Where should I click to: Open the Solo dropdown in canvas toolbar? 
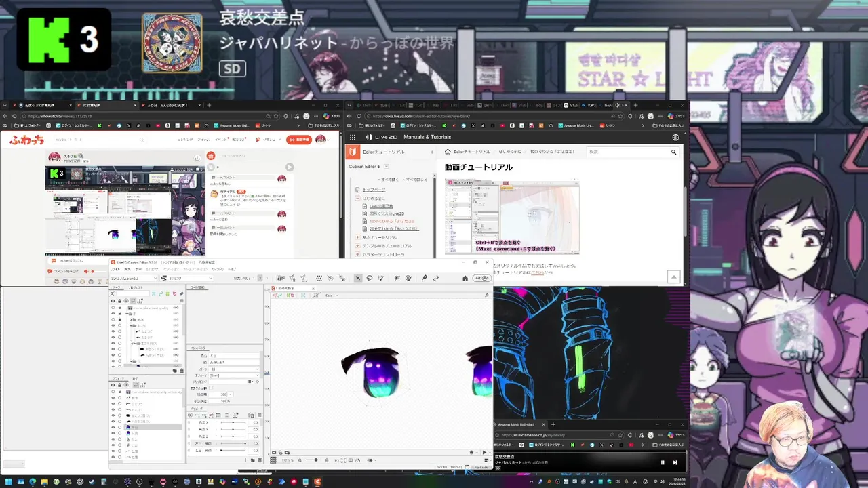coord(330,296)
